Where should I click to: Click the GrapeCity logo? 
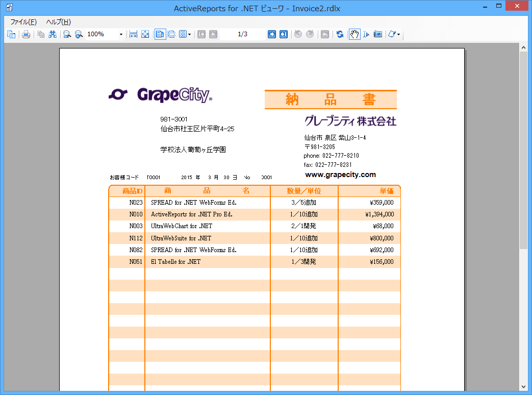tap(161, 95)
